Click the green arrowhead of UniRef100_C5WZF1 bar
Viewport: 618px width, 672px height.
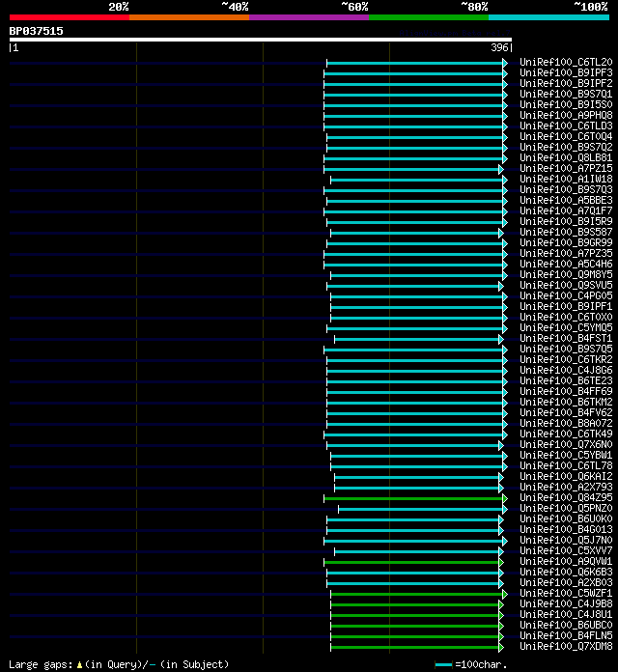pyautogui.click(x=505, y=594)
